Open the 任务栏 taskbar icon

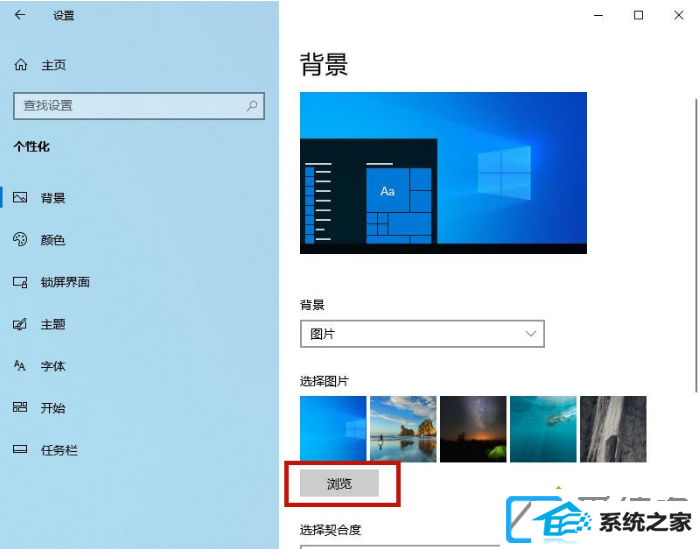click(x=20, y=449)
